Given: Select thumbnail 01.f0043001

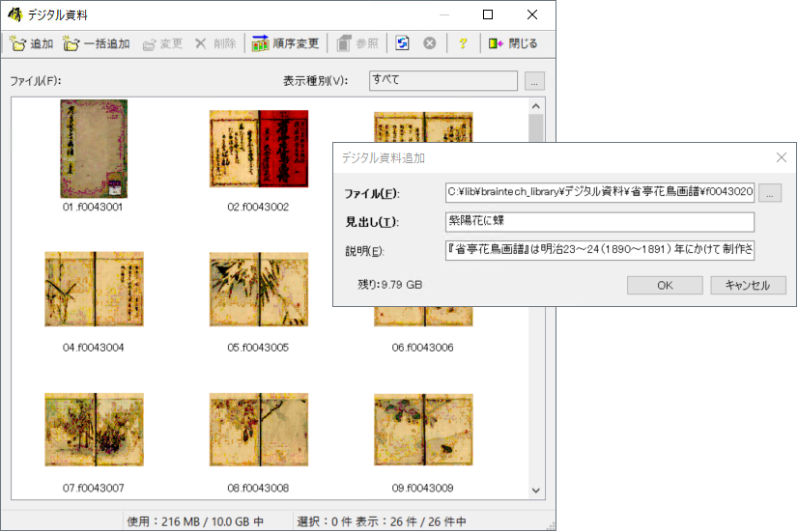Looking at the screenshot, I should point(94,149).
